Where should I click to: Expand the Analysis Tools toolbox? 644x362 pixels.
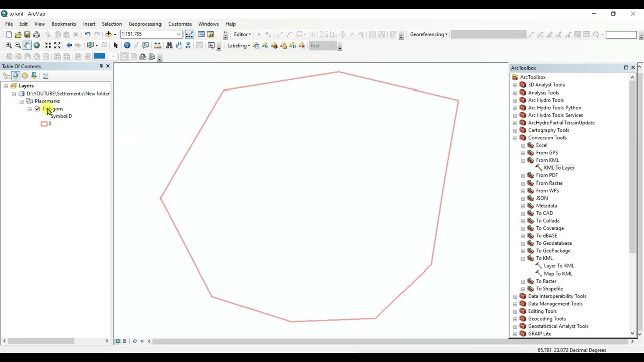click(515, 93)
